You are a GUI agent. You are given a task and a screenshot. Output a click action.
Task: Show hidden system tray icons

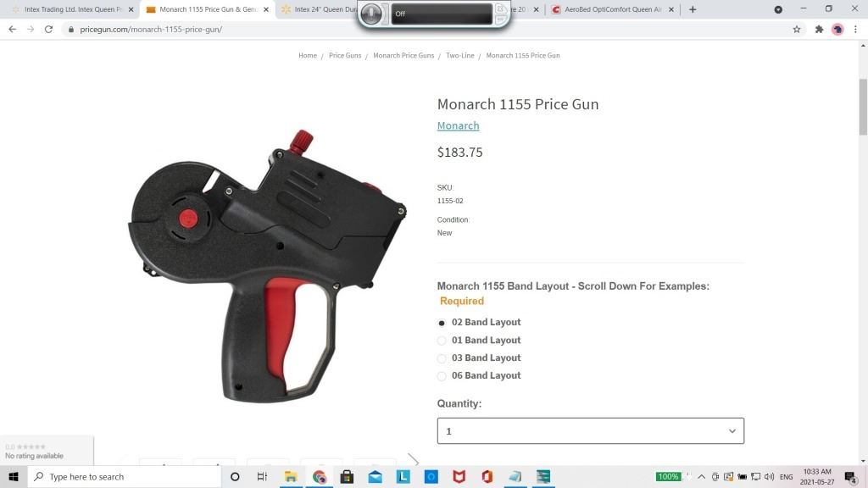coord(701,476)
